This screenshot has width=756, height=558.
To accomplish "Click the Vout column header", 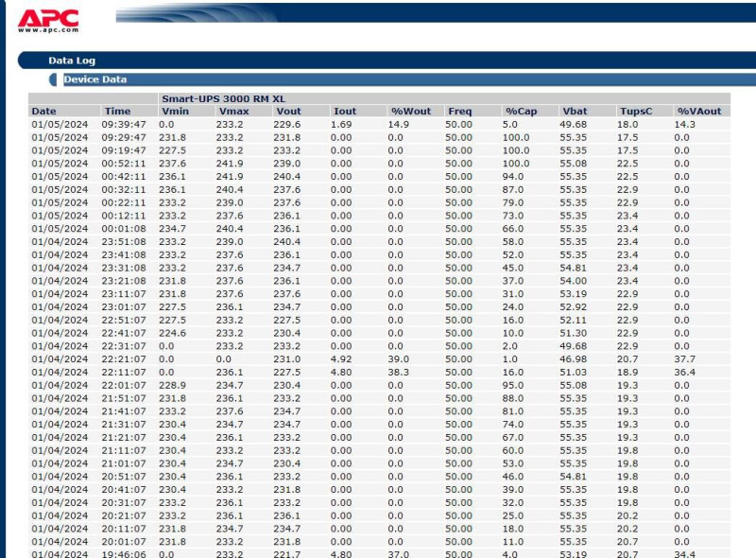I will (x=289, y=111).
